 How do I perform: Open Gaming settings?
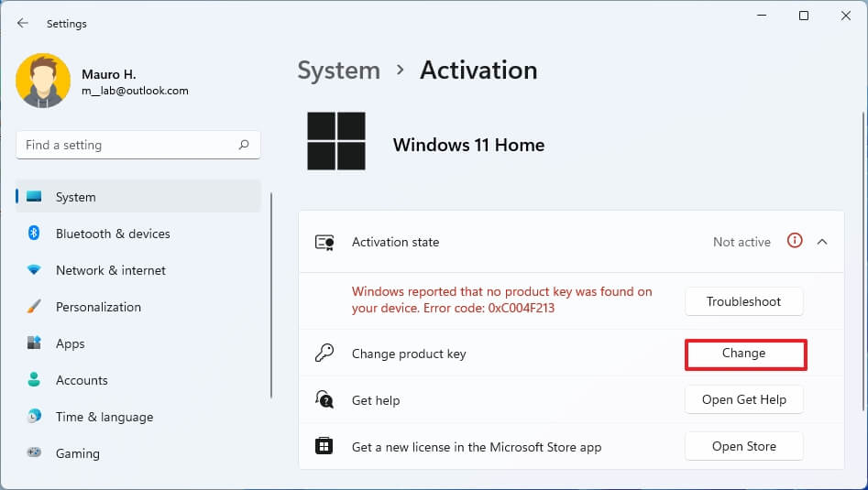[138, 453]
